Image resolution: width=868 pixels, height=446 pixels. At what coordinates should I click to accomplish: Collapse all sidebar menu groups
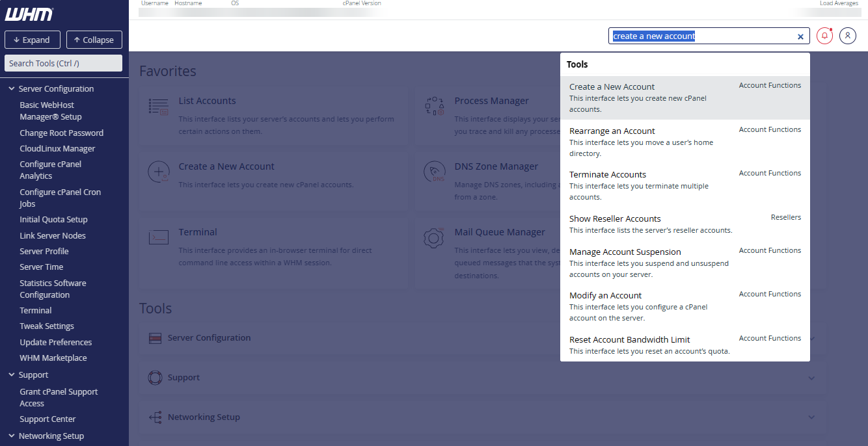click(x=94, y=40)
